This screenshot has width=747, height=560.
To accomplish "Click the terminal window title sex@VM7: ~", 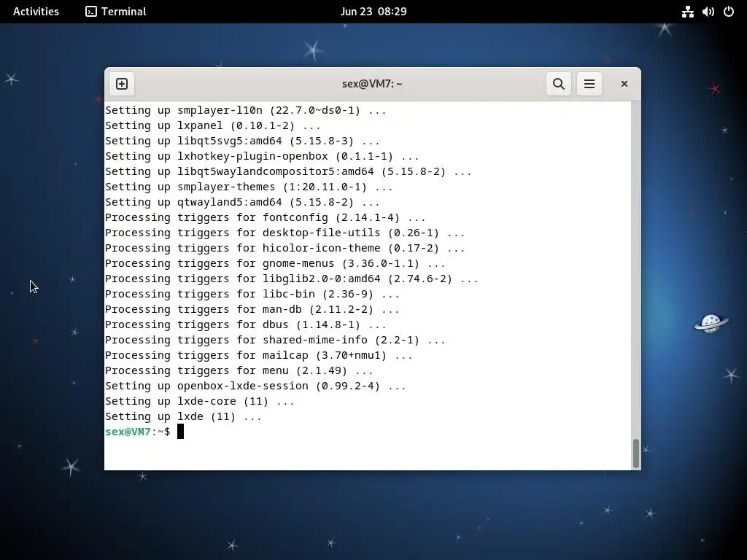I will (372, 84).
